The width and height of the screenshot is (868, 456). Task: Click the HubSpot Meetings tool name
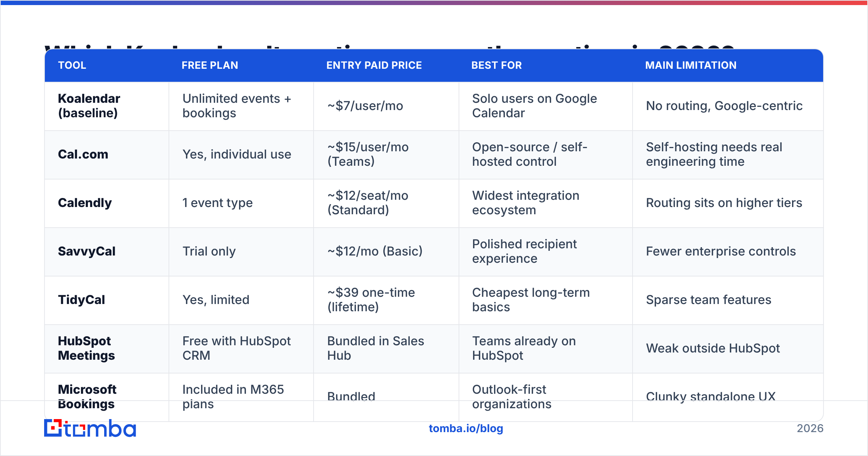pyautogui.click(x=86, y=348)
